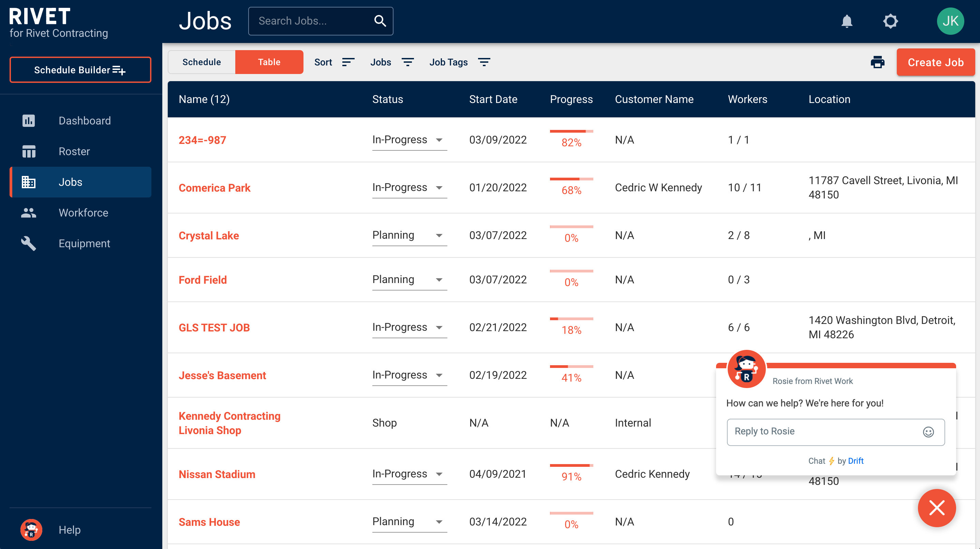This screenshot has height=549, width=980.
Task: Open status dropdown for 234=-987
Action: click(409, 140)
